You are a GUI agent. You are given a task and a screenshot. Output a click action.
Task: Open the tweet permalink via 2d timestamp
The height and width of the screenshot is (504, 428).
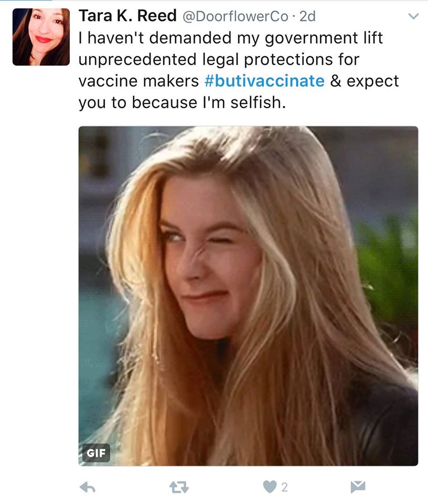(x=307, y=16)
